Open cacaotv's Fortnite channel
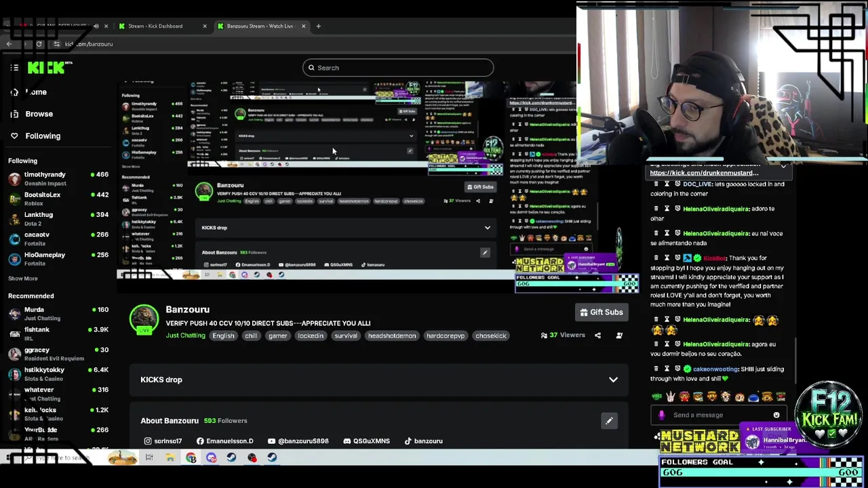The width and height of the screenshot is (868, 488). pyautogui.click(x=58, y=239)
